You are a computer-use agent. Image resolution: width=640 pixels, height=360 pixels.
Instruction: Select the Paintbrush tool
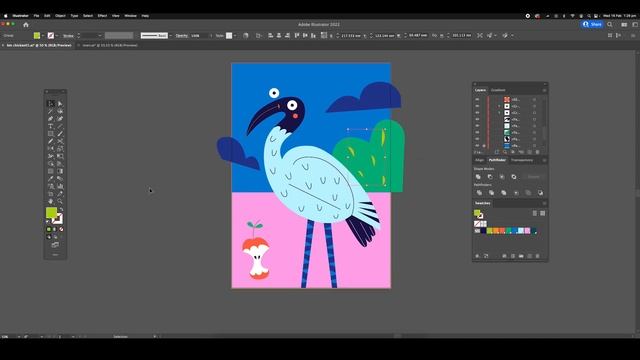60,133
